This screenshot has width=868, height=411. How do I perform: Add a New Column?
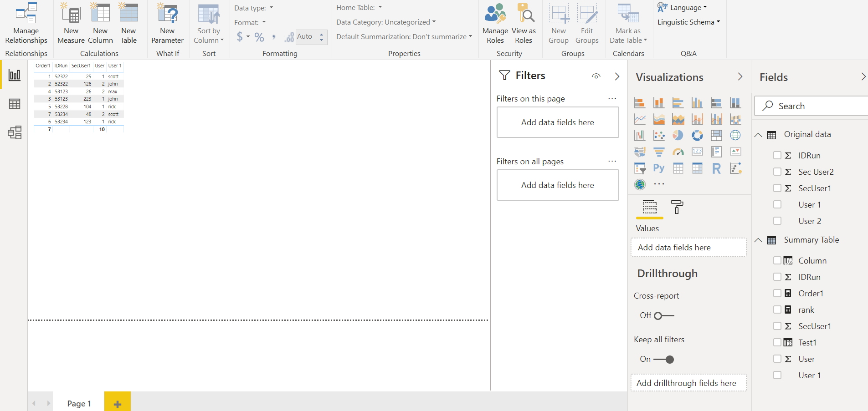[100, 24]
